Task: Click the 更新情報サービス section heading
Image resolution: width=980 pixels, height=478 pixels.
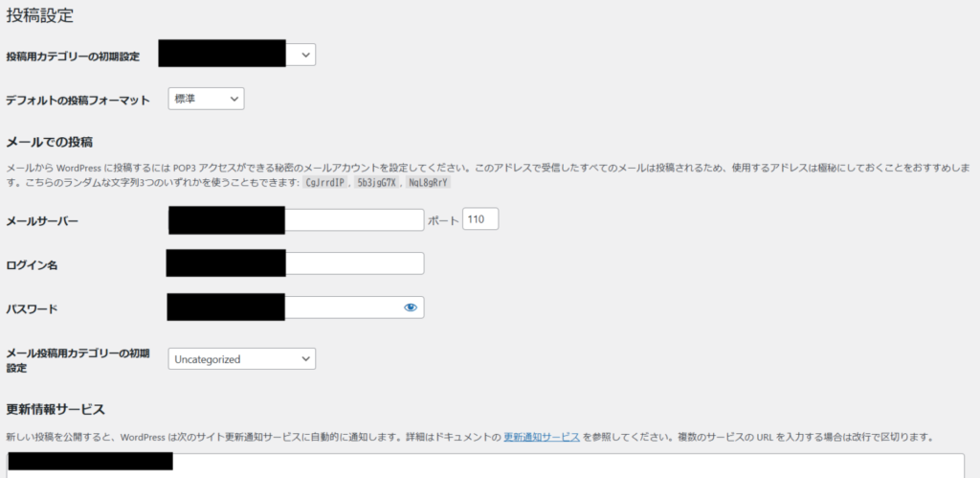Action: click(55, 410)
